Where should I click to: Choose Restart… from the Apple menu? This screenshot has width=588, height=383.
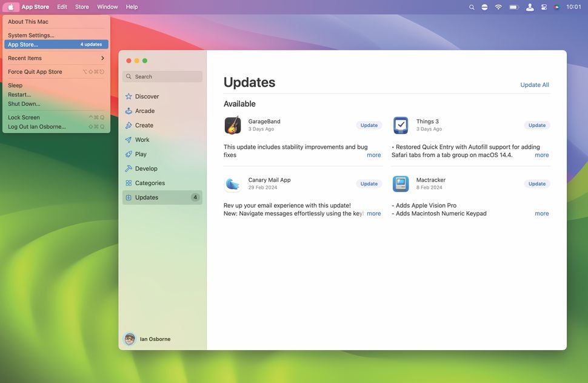(x=56, y=95)
